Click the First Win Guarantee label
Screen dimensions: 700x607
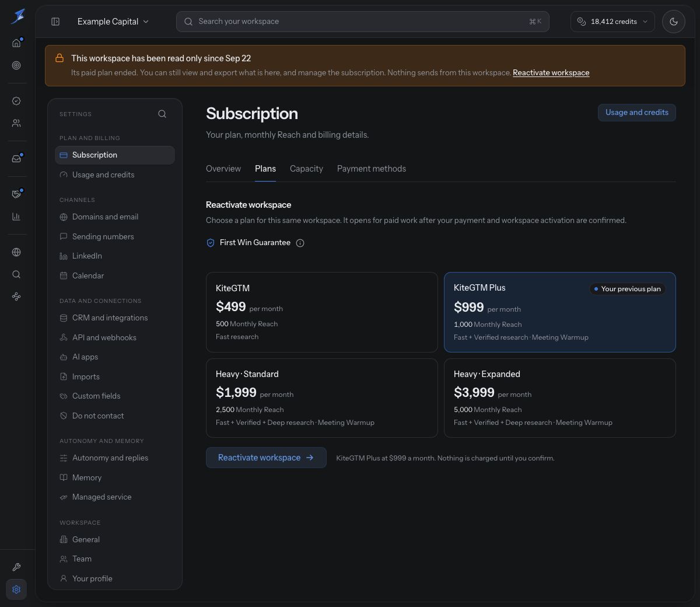(x=255, y=243)
